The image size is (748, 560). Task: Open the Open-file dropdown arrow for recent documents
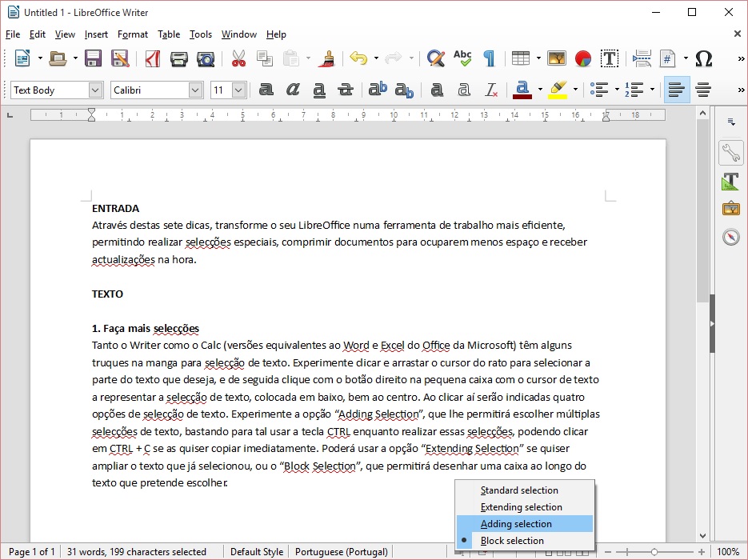click(x=75, y=58)
